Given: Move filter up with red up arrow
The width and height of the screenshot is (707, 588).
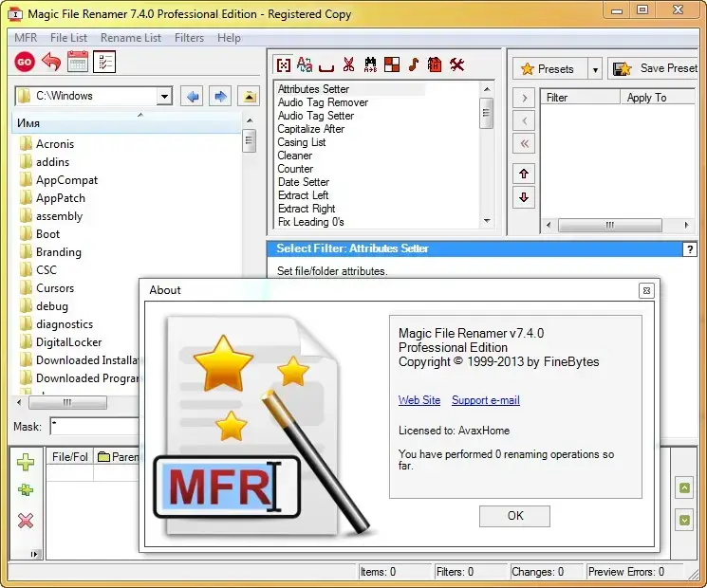Looking at the screenshot, I should 524,174.
